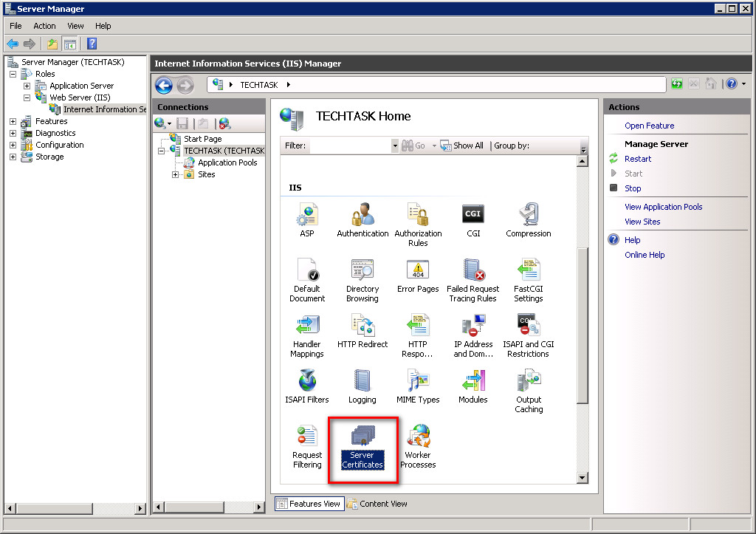Collapse the Web Server (IIS) node
The height and width of the screenshot is (534, 756).
pyautogui.click(x=27, y=97)
